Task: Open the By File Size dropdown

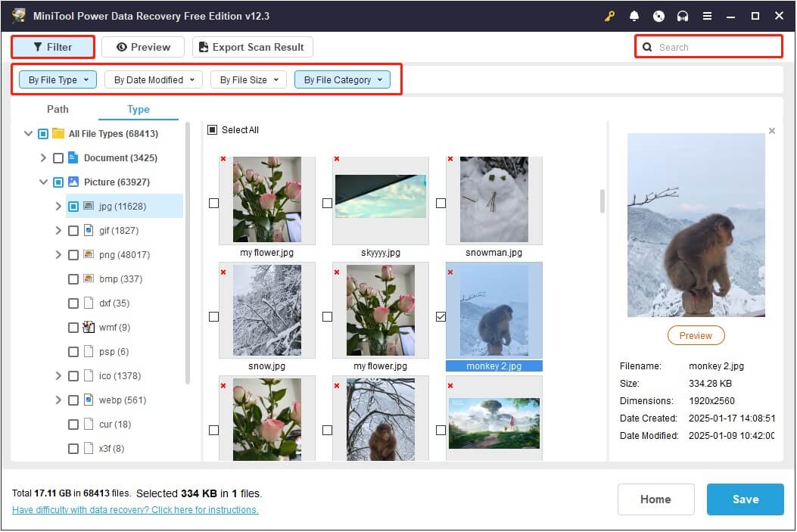Action: (x=248, y=79)
